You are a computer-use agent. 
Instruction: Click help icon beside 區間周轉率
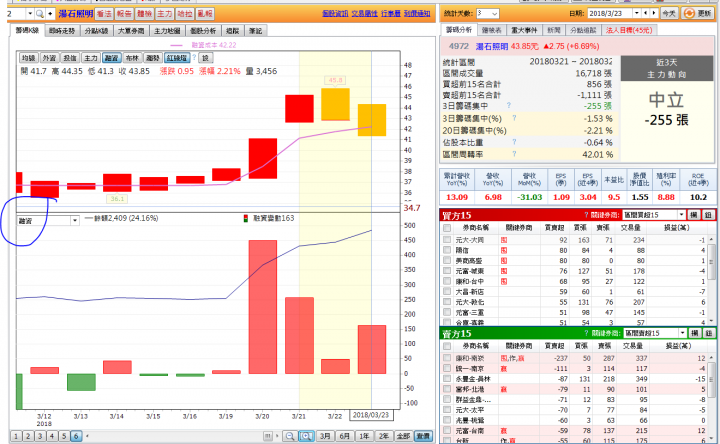(514, 154)
